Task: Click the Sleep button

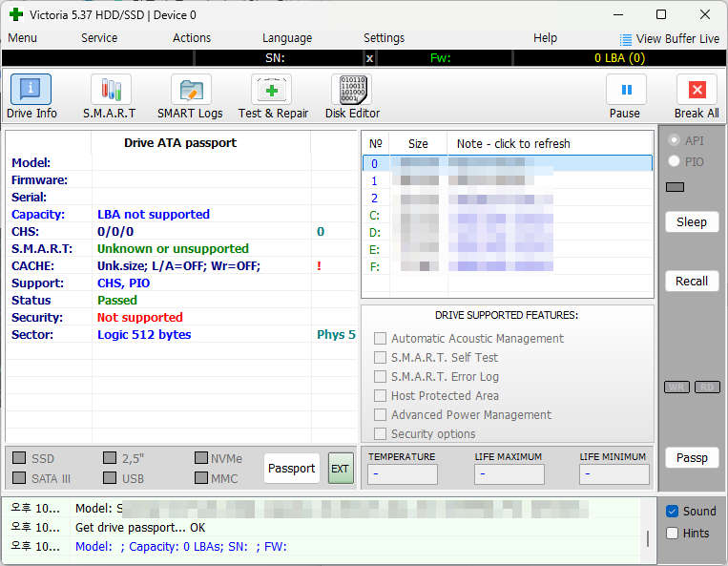Action: point(692,222)
